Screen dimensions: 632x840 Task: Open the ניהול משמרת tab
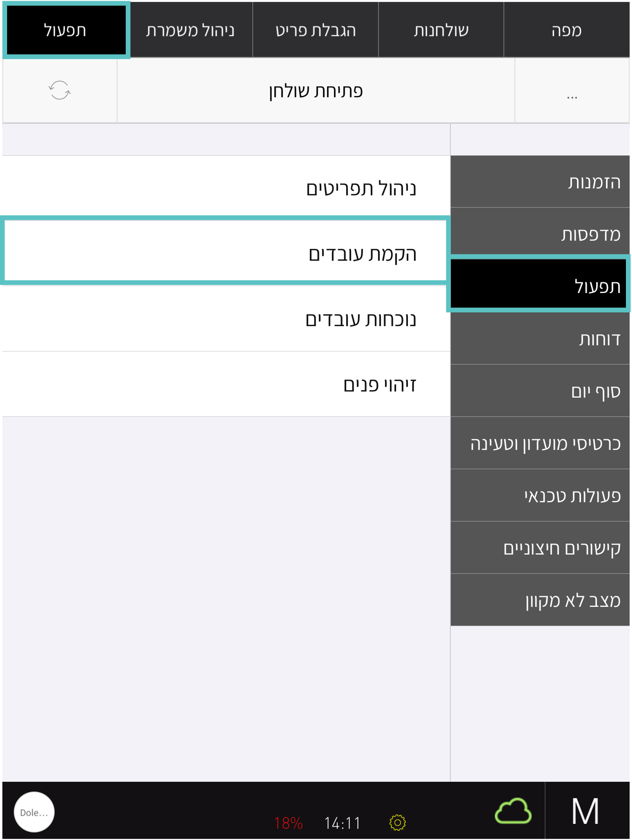pyautogui.click(x=191, y=30)
